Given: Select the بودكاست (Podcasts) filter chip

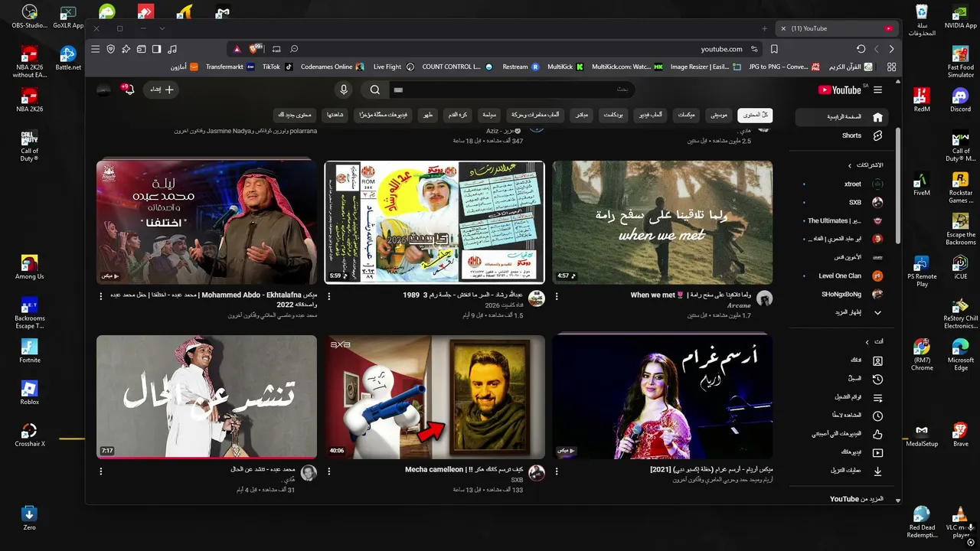Looking at the screenshot, I should point(612,115).
